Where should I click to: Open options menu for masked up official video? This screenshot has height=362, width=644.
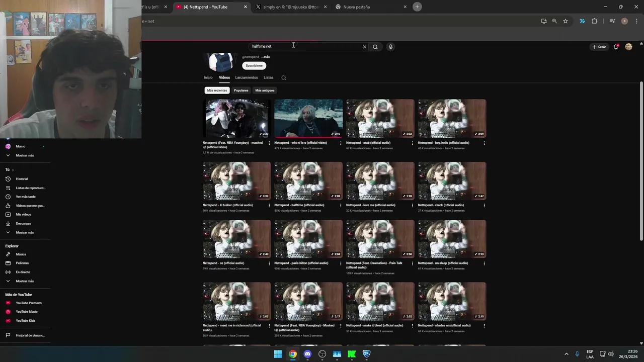point(269,143)
